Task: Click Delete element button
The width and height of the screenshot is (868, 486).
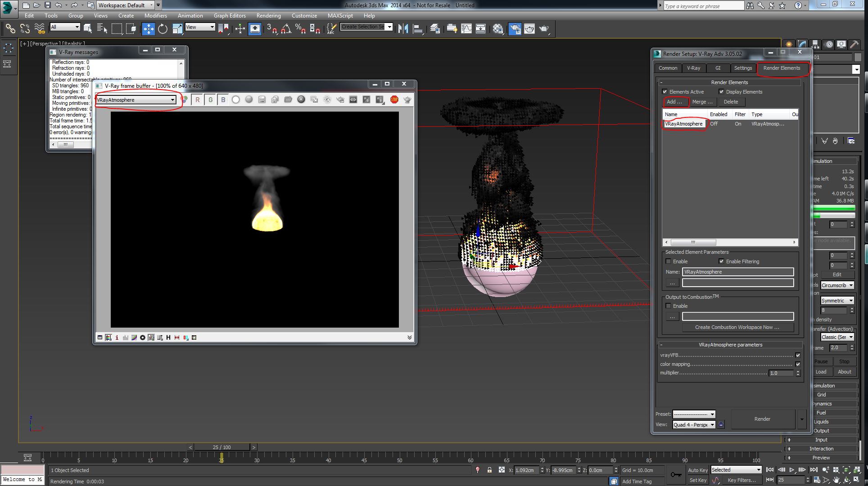Action: click(731, 102)
